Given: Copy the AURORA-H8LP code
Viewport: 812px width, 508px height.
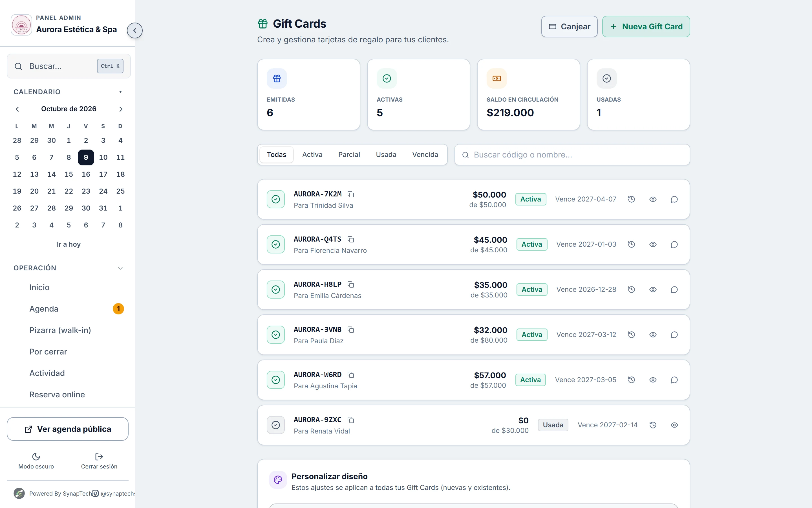Looking at the screenshot, I should coord(351,284).
